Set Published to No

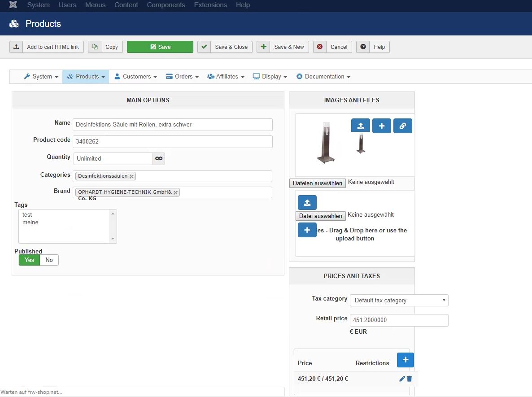(49, 260)
